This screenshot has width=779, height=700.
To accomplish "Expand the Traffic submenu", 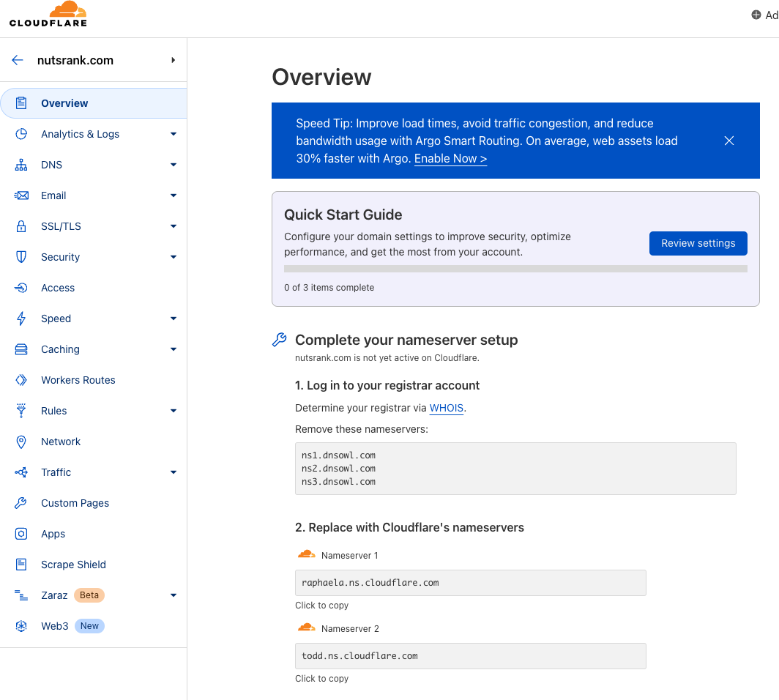I will click(174, 472).
